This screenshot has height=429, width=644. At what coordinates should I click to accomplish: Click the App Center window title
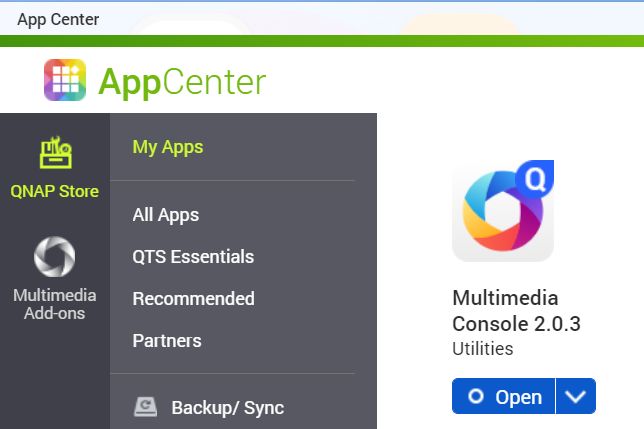[x=58, y=20]
